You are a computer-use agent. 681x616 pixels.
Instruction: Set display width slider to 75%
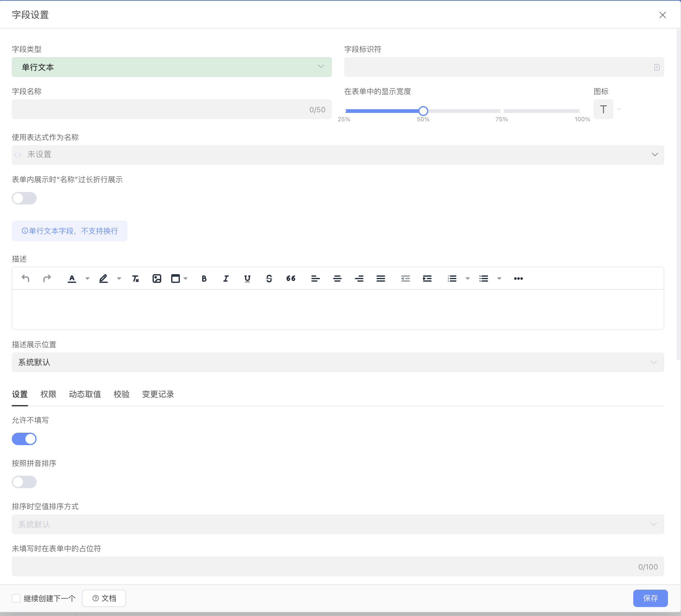(x=502, y=111)
